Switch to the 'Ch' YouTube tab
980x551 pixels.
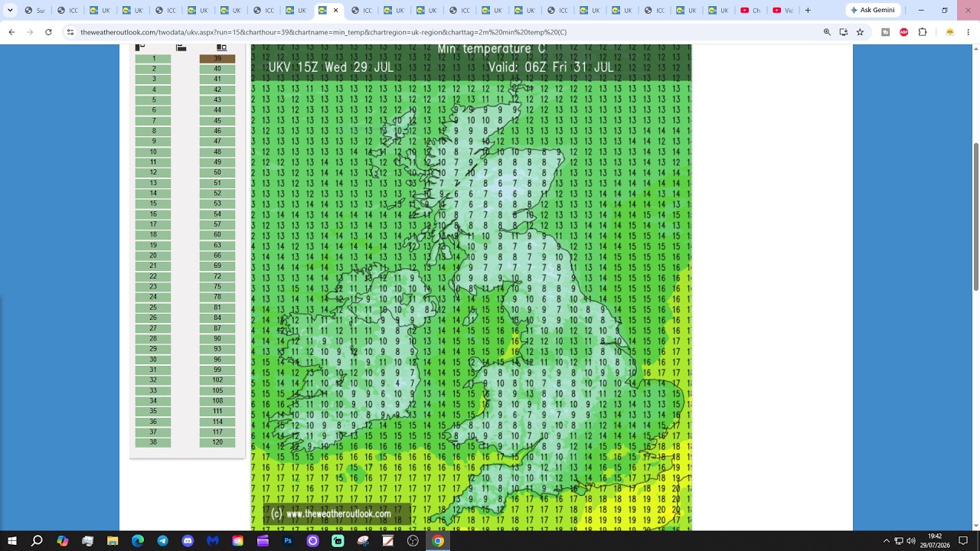coord(750,10)
